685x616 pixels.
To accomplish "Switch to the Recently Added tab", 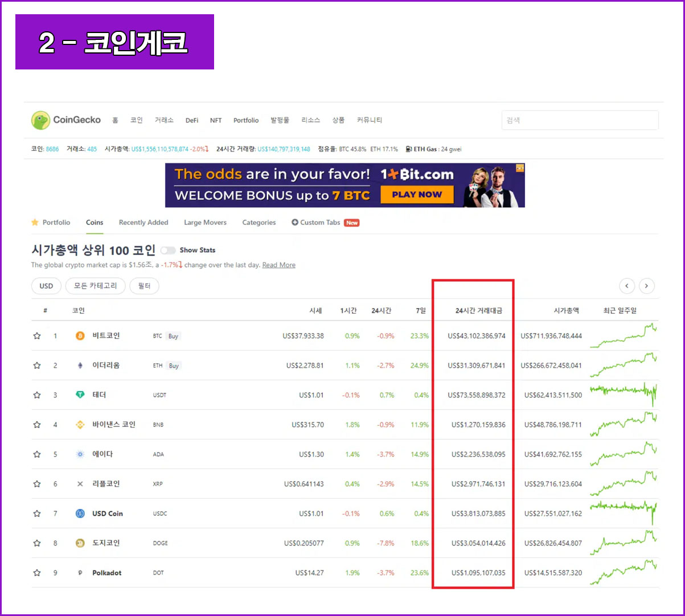I will (143, 223).
